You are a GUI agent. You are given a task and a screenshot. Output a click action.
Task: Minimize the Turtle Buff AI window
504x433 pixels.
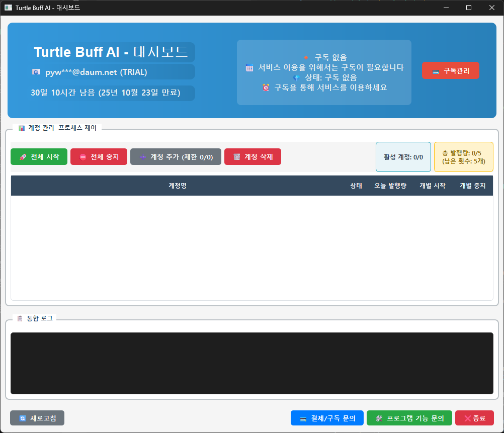click(446, 8)
